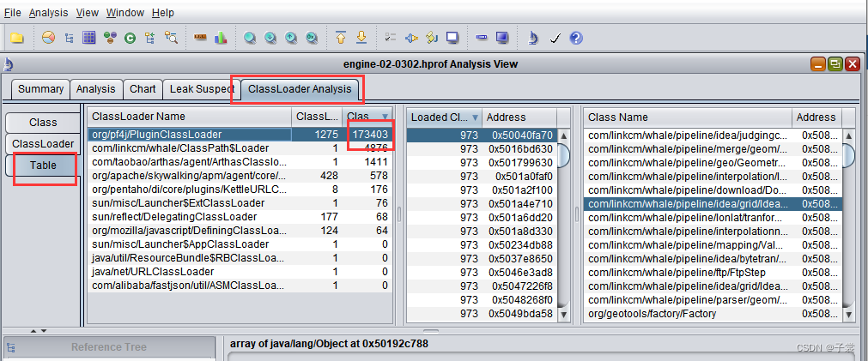The image size is (868, 361).
Task: Select the Table side tab
Action: (43, 165)
